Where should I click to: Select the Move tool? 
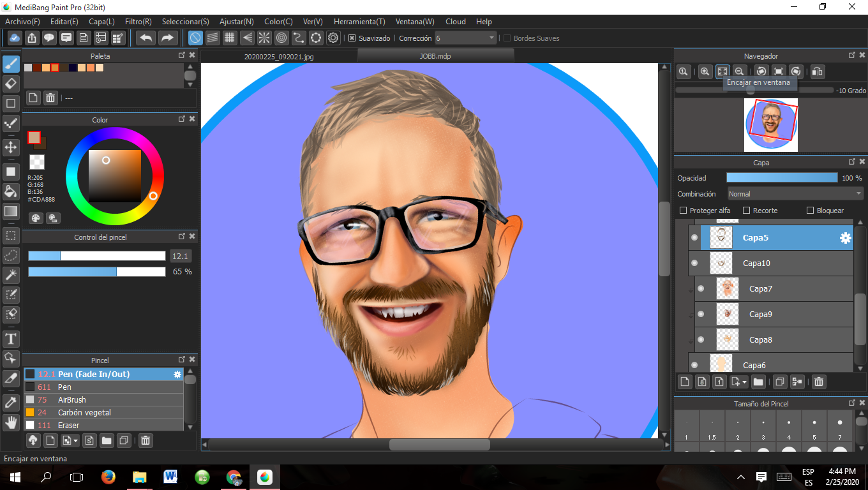point(11,147)
